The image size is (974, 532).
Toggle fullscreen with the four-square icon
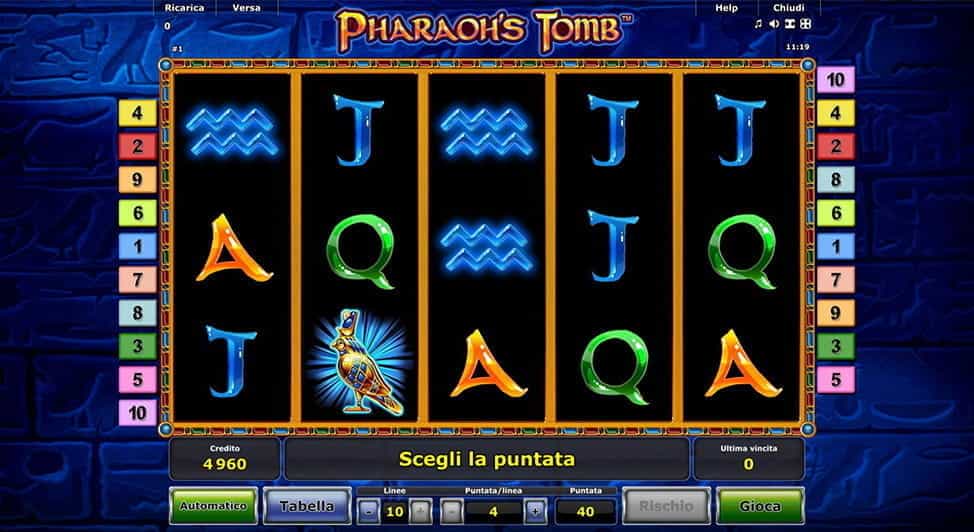pos(805,24)
